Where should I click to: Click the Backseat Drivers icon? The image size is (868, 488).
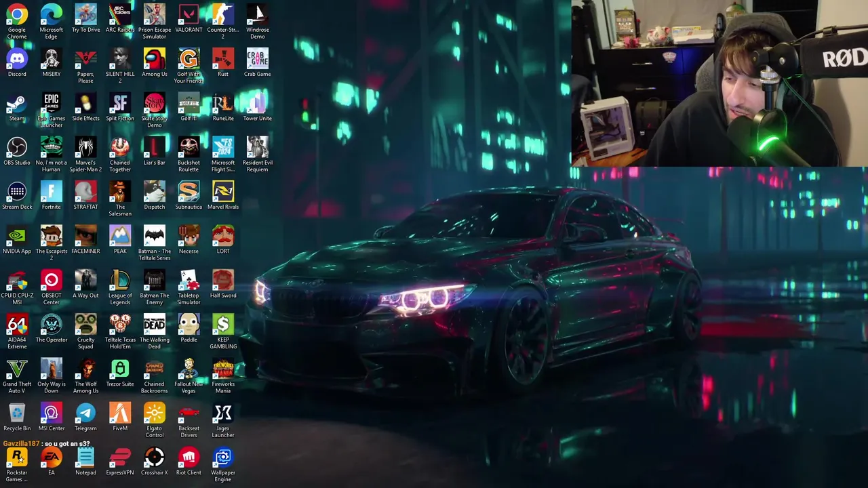tap(189, 413)
